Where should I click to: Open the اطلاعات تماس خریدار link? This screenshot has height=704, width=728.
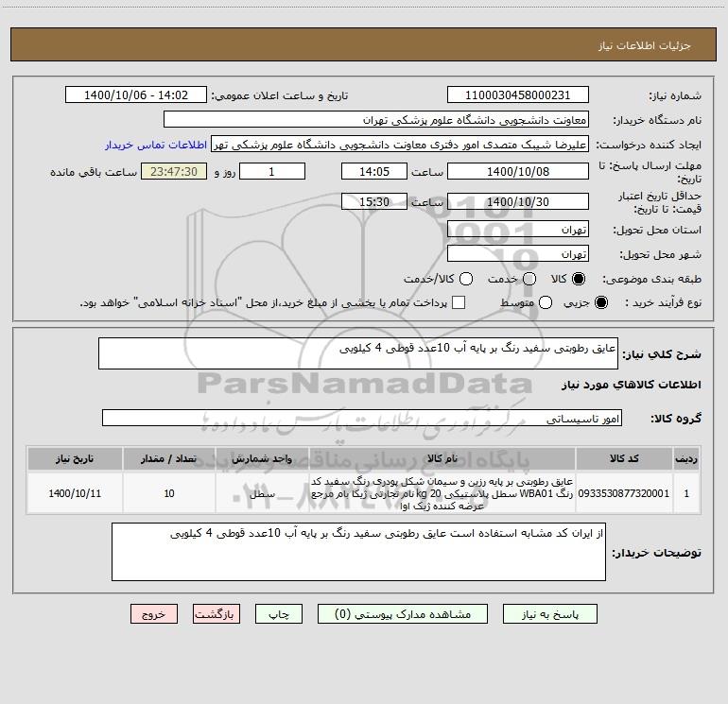[x=156, y=145]
